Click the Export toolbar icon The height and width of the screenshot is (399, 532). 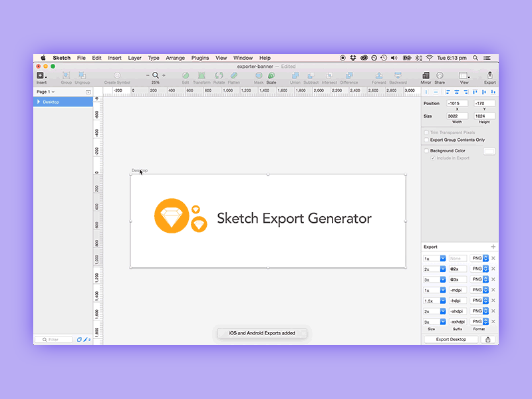(489, 76)
